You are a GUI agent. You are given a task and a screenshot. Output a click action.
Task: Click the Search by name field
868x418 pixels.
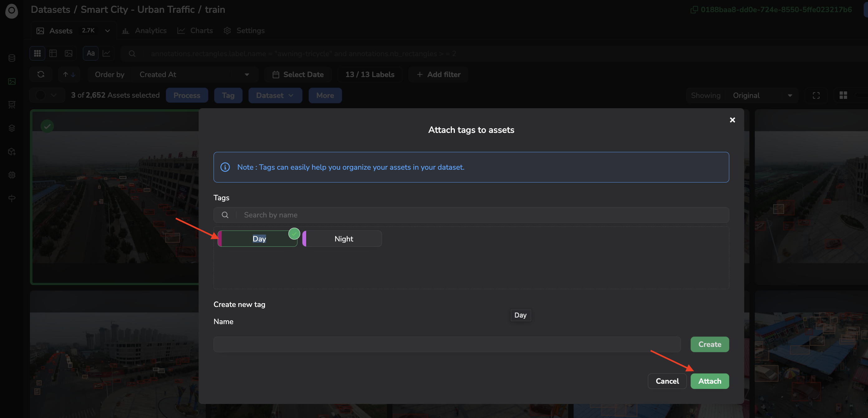[471, 215]
